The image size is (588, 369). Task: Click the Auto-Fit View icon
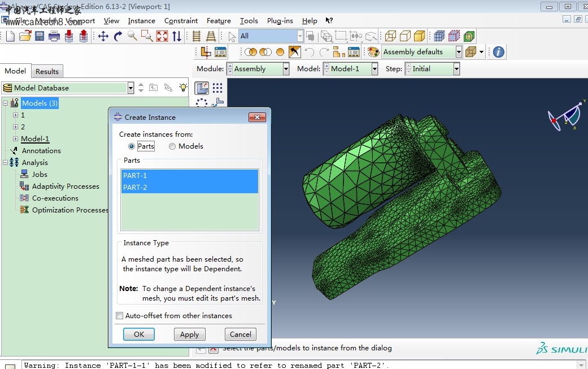[x=162, y=36]
